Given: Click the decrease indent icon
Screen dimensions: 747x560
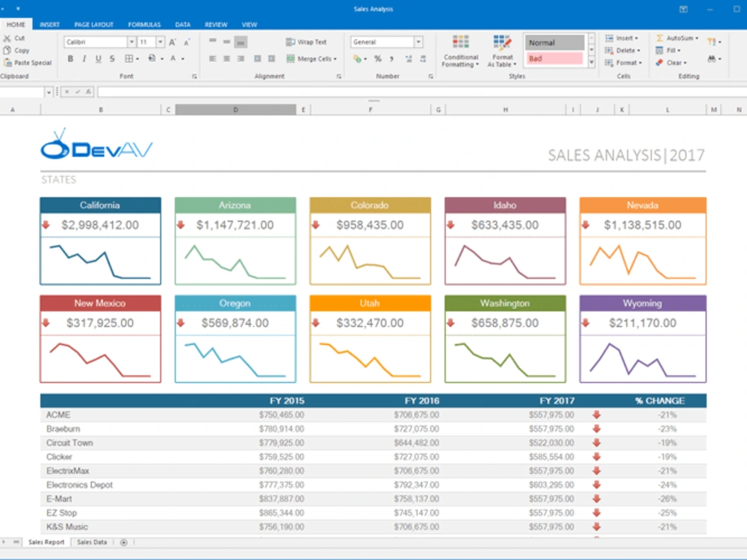Looking at the screenshot, I should coord(257,58).
